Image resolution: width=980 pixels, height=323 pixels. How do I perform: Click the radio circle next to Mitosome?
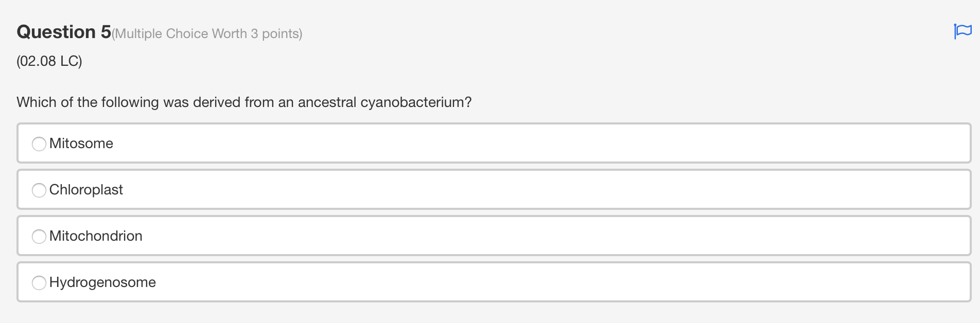(x=39, y=144)
